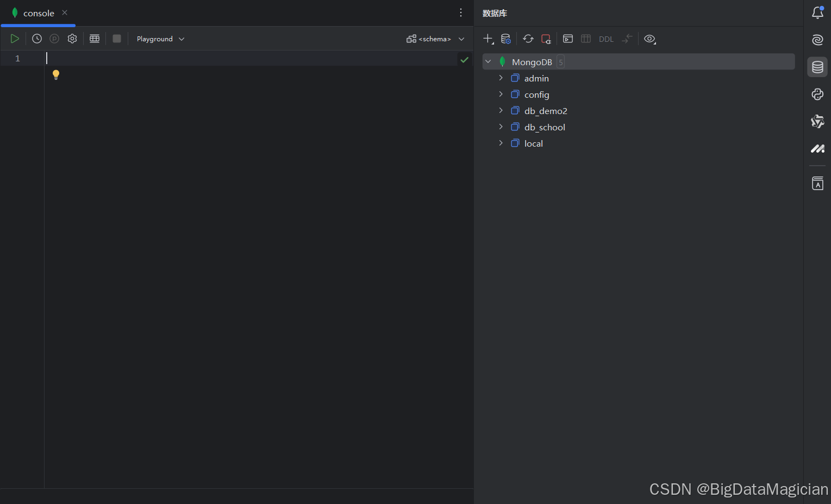Open the AI assistant spiral icon
Screen dimensions: 831x504
click(x=817, y=40)
